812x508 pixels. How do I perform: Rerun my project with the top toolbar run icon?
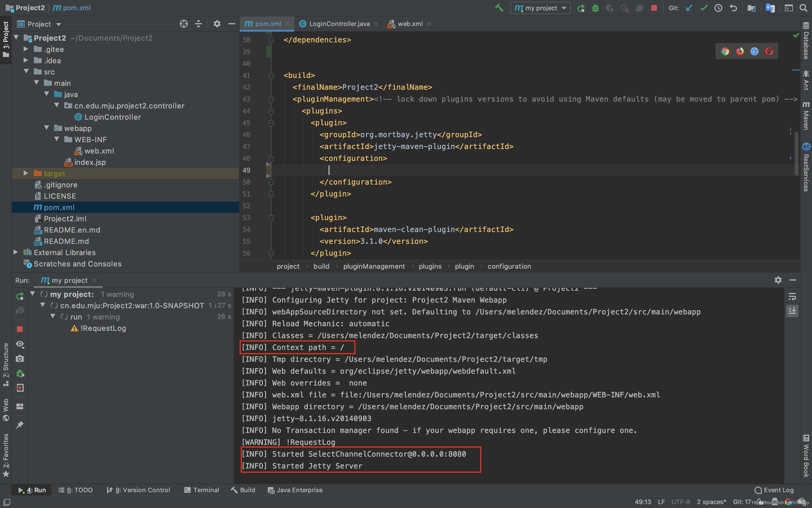[x=581, y=8]
